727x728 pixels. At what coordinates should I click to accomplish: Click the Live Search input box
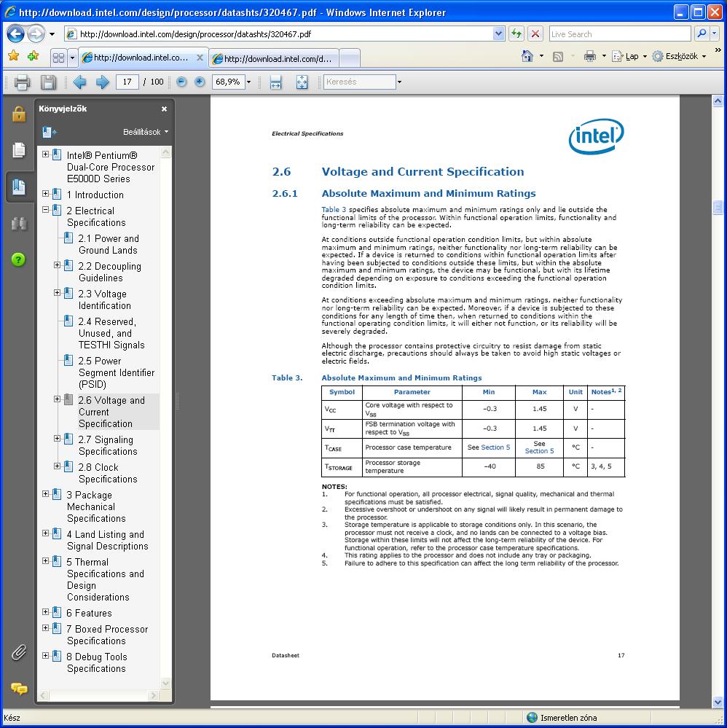(620, 34)
